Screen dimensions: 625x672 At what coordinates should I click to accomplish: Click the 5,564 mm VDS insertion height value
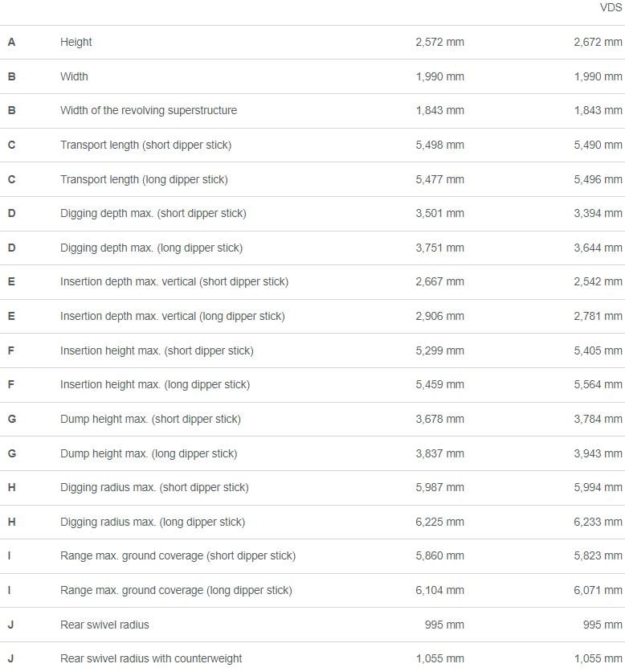point(598,384)
